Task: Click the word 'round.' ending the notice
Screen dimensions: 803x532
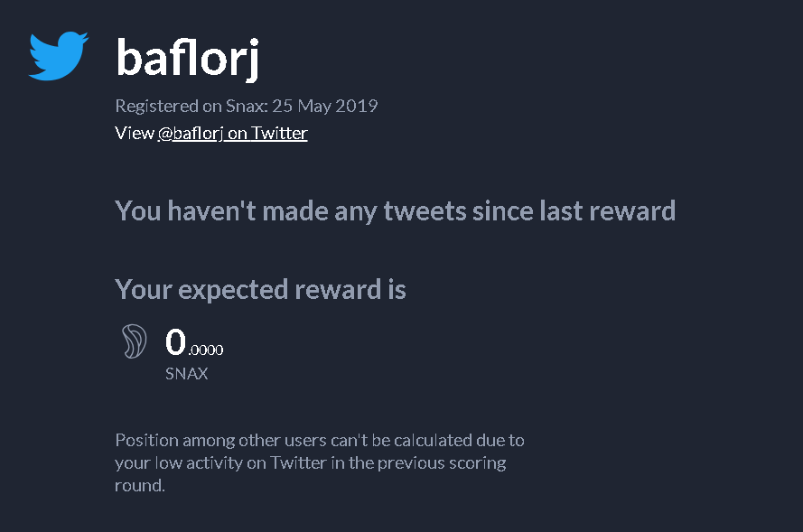Action: click(140, 485)
